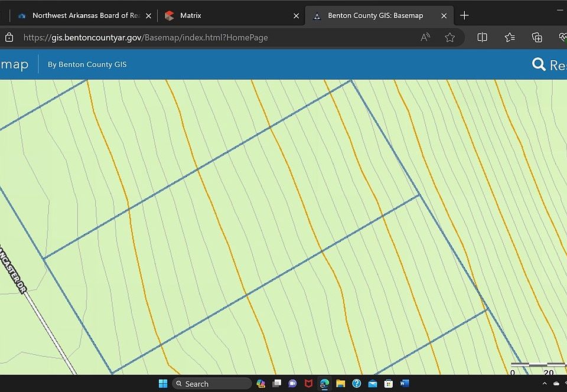The height and width of the screenshot is (392, 567).
Task: Add this page to favorites with star icon
Action: (x=450, y=37)
